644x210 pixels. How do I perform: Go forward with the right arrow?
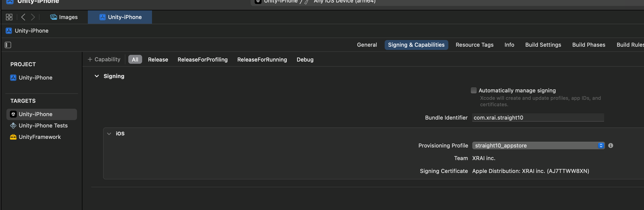pyautogui.click(x=33, y=17)
